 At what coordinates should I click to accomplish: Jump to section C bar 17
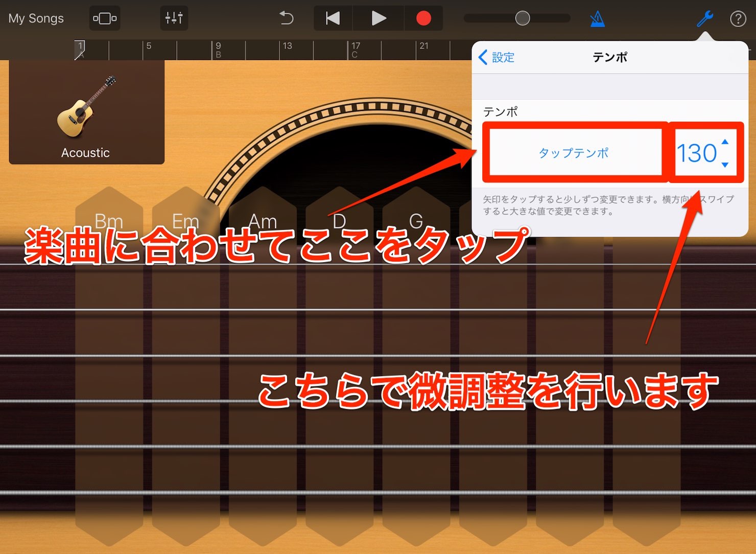point(356,50)
